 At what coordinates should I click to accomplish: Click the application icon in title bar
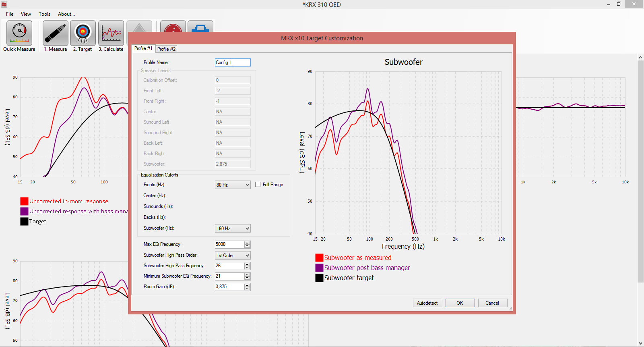pyautogui.click(x=4, y=4)
